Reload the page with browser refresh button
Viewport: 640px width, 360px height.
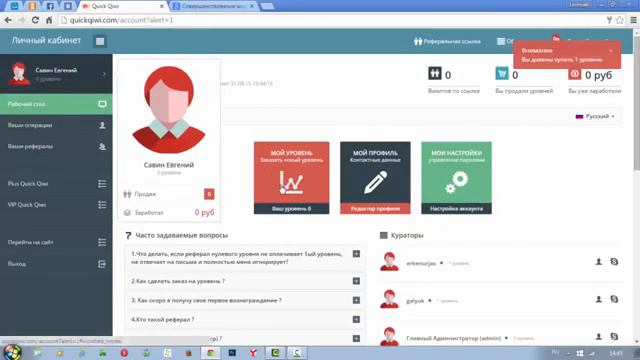pyautogui.click(x=36, y=20)
